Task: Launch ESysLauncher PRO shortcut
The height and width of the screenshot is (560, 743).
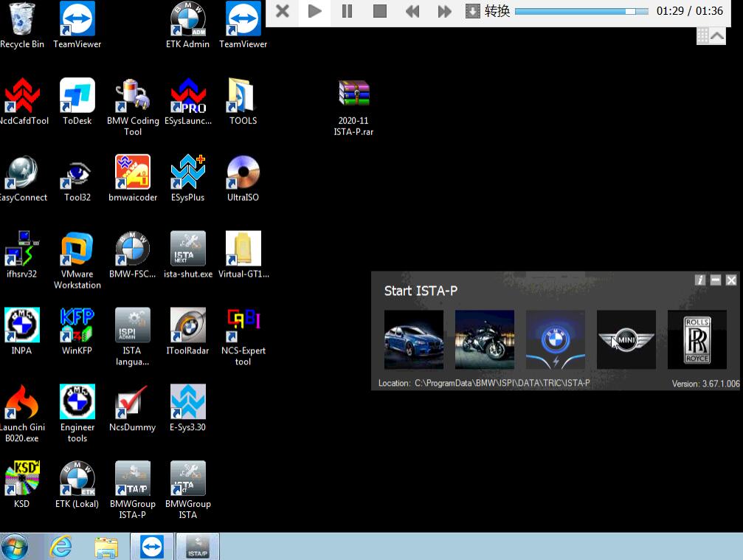Action: point(188,102)
